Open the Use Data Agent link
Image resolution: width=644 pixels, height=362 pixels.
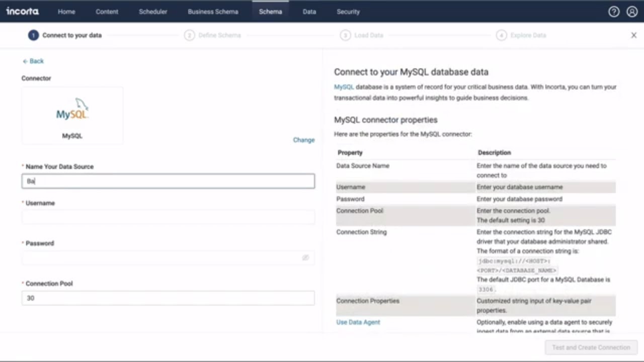358,322
